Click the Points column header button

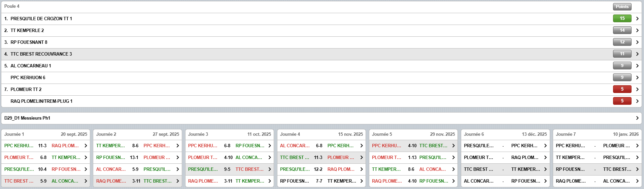pos(622,6)
